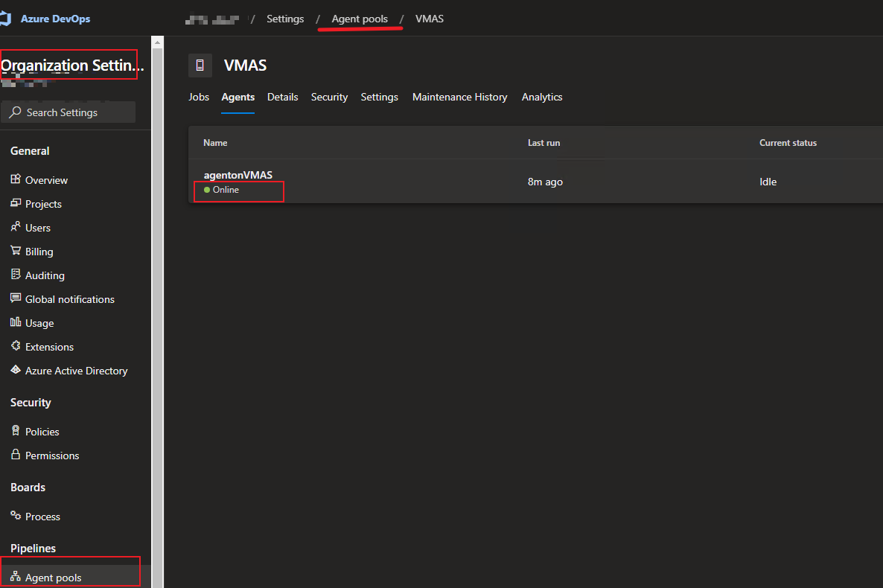The image size is (883, 588).
Task: Click the Last run column header
Action: 543,143
